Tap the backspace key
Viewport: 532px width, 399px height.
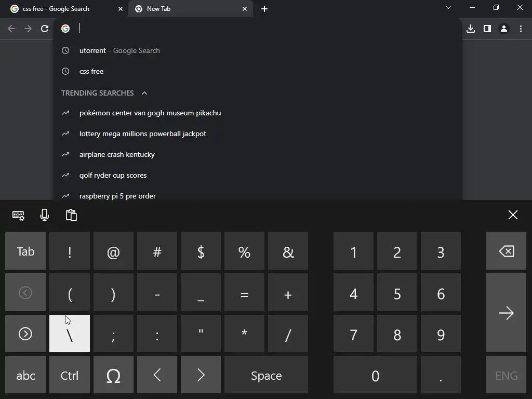click(x=506, y=251)
